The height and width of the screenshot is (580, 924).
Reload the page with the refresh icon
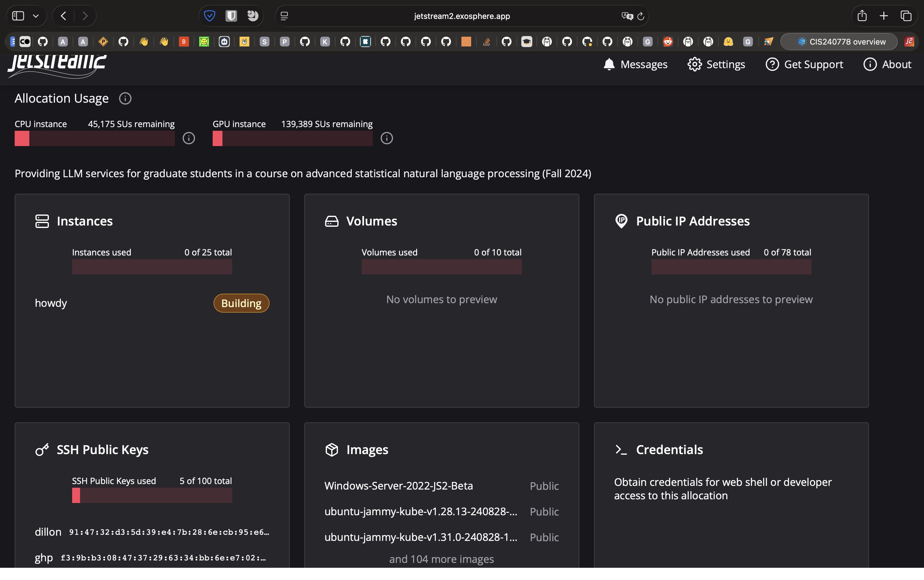tap(640, 16)
